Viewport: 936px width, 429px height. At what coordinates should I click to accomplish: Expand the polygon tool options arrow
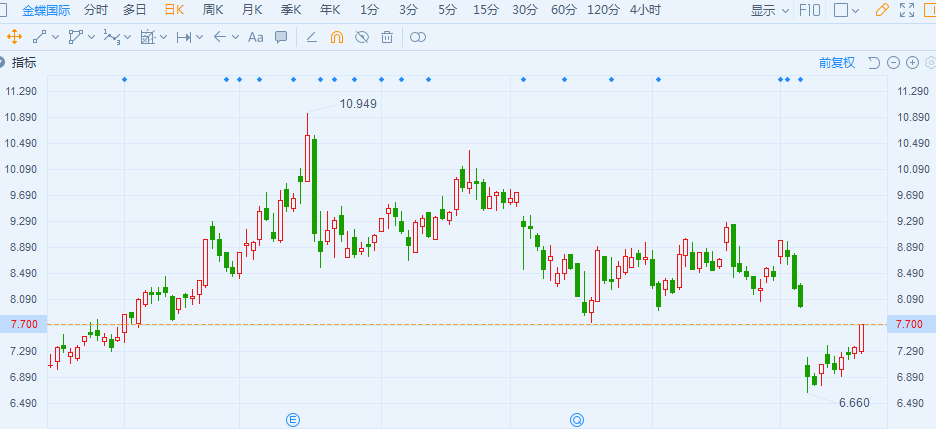pos(91,37)
